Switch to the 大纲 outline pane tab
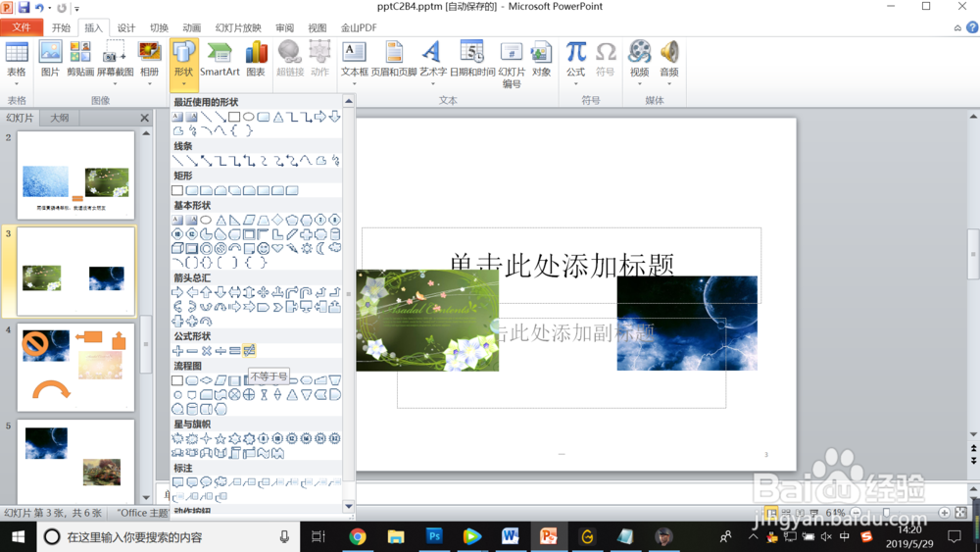Screen dimensions: 980x552 tap(60, 118)
